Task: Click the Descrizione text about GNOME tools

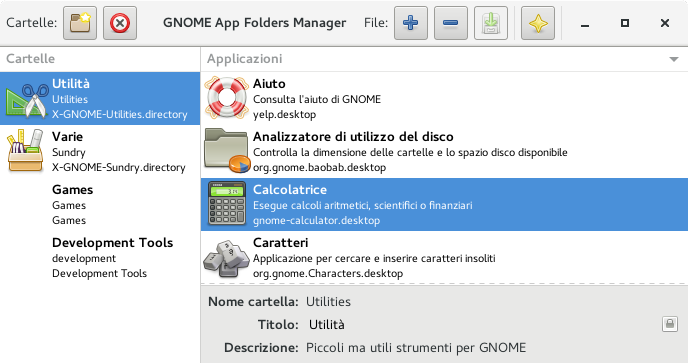Action: coord(416,348)
